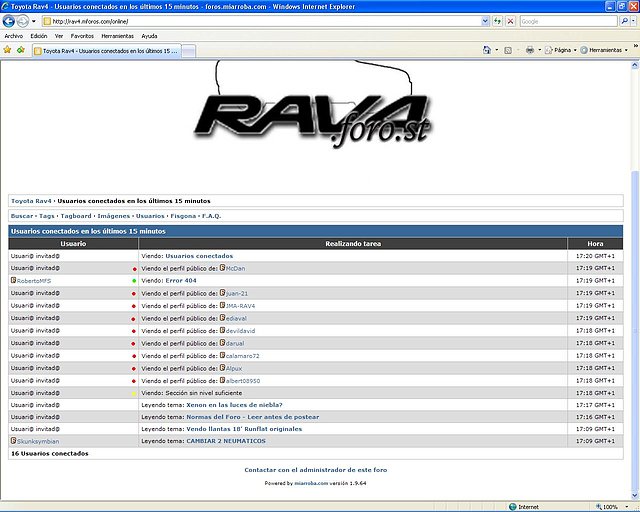Screen dimensions: 640x512
Task: Click the red Stop loading icon
Action: coord(510,21)
